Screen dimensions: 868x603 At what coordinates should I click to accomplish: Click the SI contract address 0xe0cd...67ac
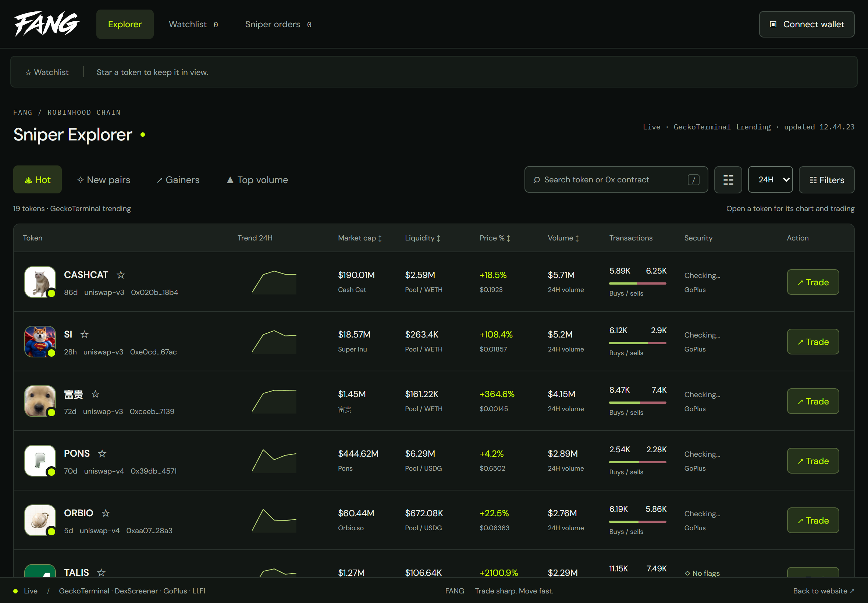[x=153, y=352]
